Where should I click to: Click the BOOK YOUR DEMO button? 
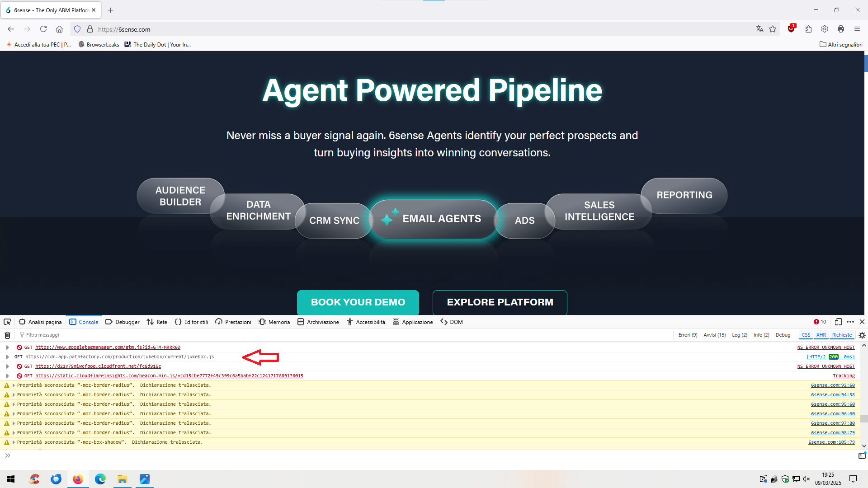[358, 302]
